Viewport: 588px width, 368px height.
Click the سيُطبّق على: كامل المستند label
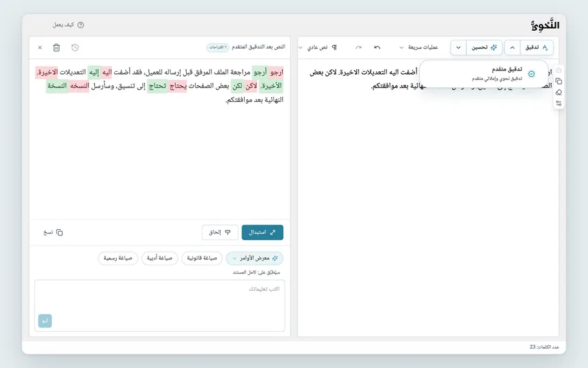pyautogui.click(x=256, y=272)
